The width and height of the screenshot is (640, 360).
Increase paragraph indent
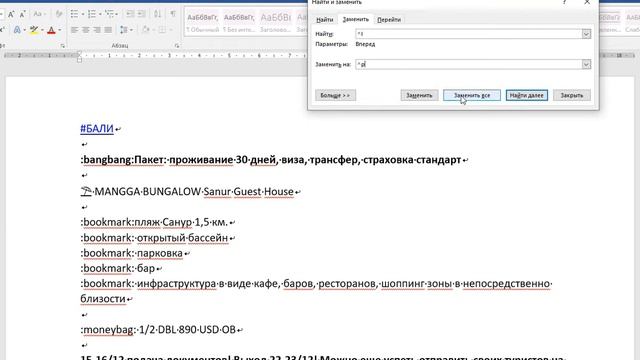point(142,14)
